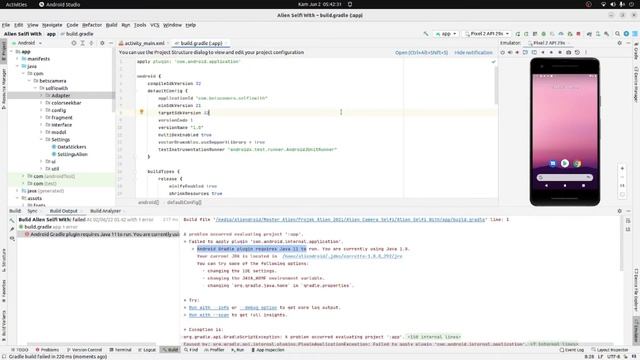Open Chrome icon on emulator home screen
This screenshot has width=640, height=360.
577,163
